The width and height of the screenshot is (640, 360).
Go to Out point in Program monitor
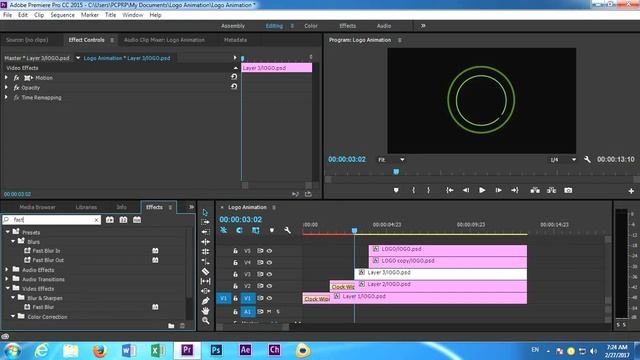[515, 190]
